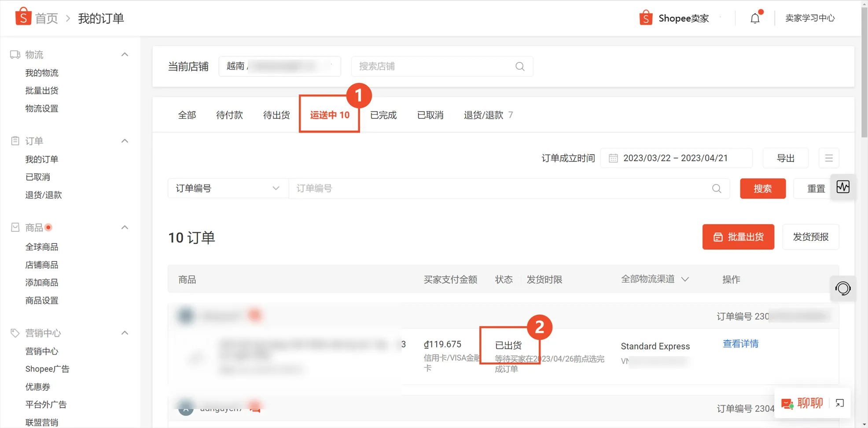Select the truck icon beside 物流
Image resolution: width=868 pixels, height=428 pixels.
[15, 54]
